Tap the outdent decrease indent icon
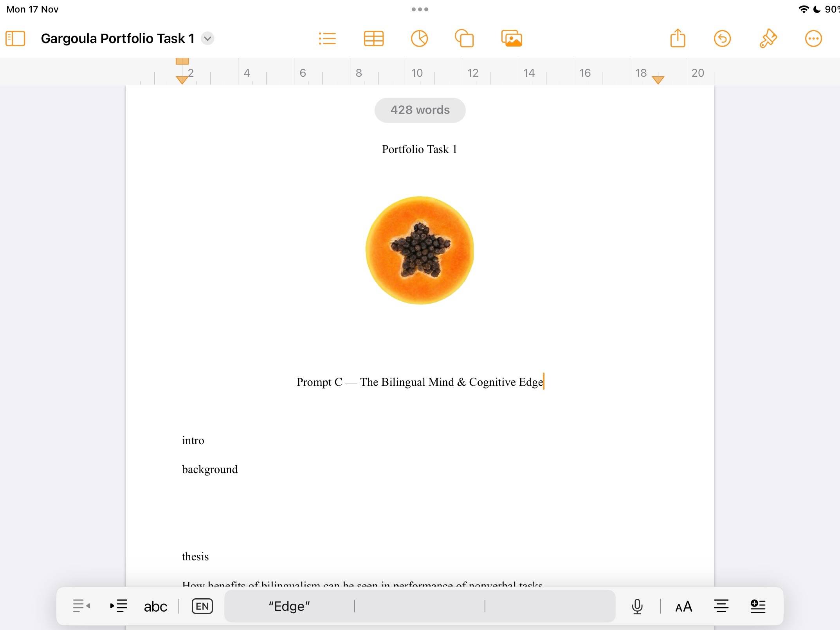The height and width of the screenshot is (630, 840). (x=81, y=606)
